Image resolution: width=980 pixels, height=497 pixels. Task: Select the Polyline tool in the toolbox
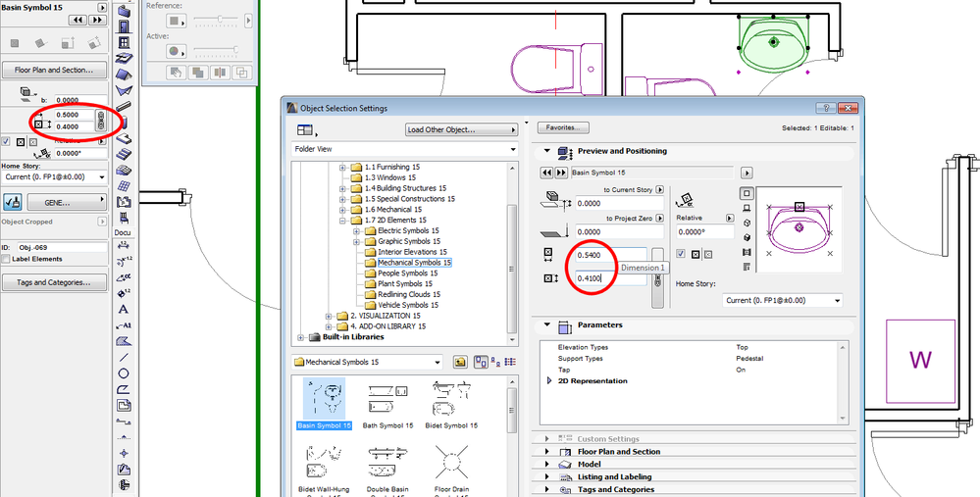[x=124, y=389]
